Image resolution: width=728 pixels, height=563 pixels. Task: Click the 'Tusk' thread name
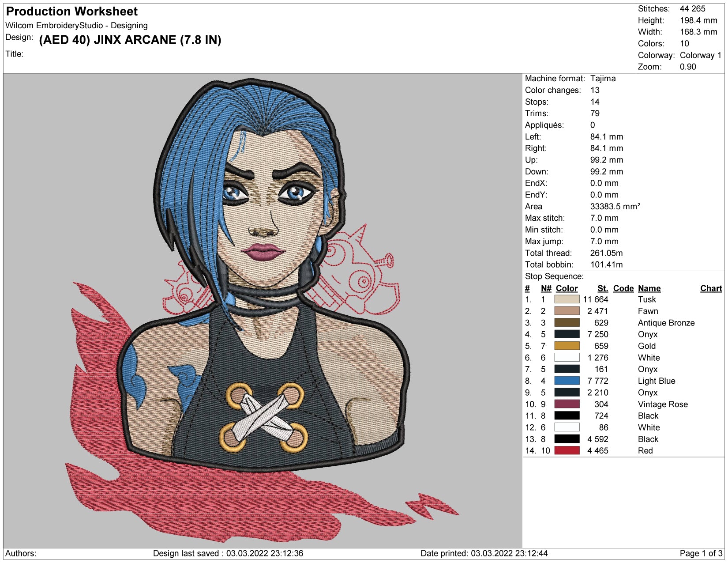pyautogui.click(x=647, y=299)
